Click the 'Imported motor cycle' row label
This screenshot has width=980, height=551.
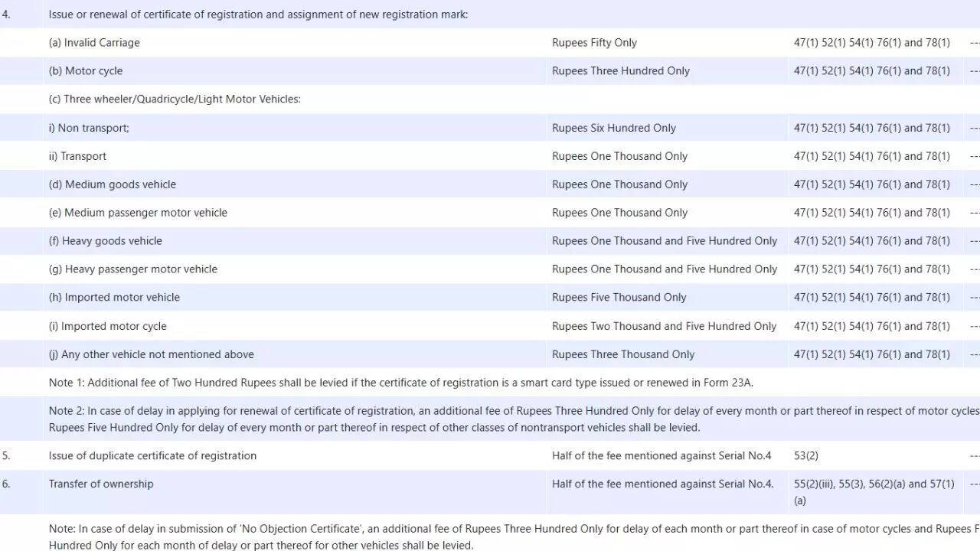click(107, 326)
